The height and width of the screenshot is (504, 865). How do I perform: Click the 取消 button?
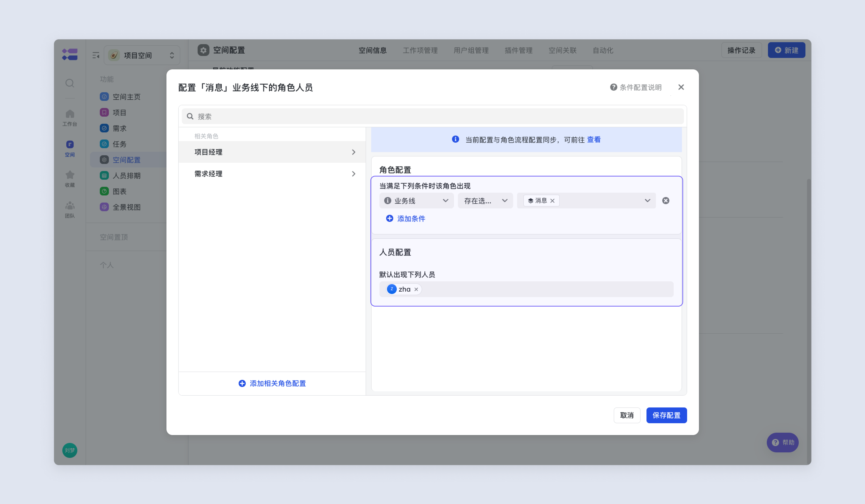(x=627, y=415)
